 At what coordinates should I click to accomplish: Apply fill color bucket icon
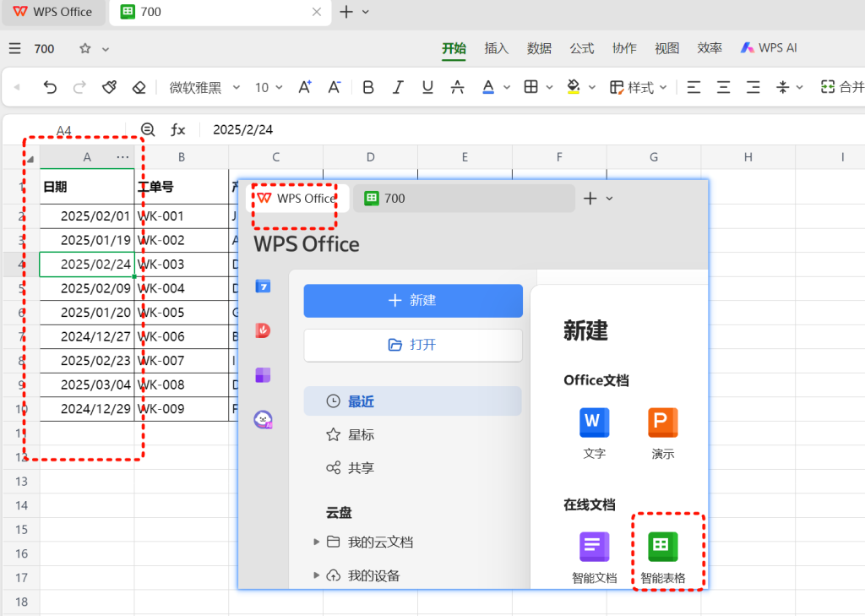[574, 87]
